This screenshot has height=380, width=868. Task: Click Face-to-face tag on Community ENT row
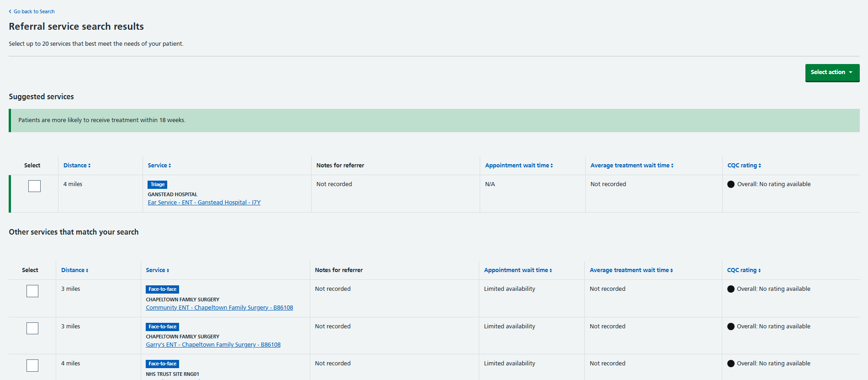coord(162,289)
